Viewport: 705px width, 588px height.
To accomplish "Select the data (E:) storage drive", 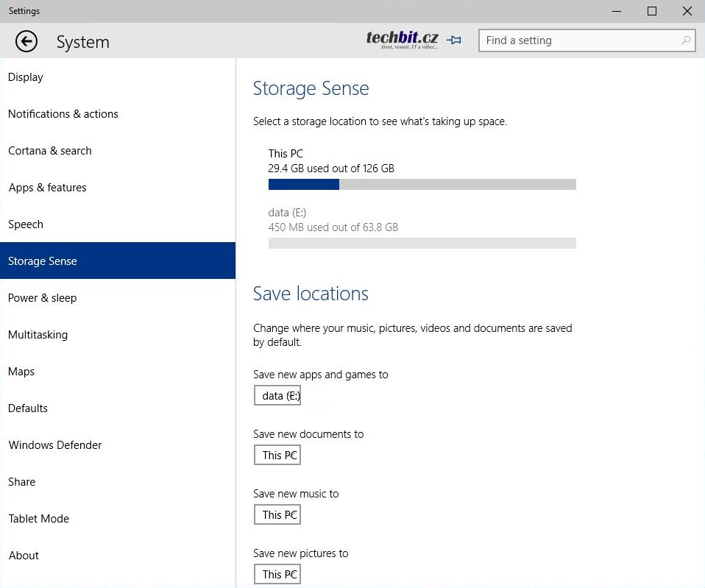I will [333, 220].
